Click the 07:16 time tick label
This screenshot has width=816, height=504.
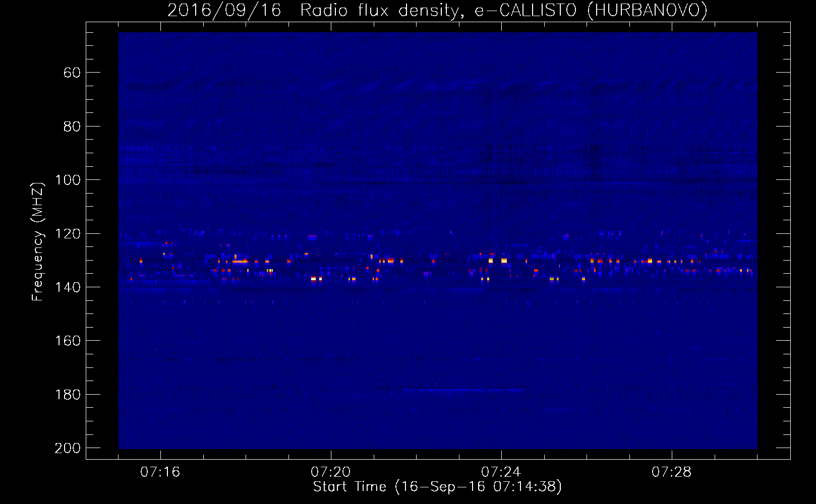click(x=160, y=472)
